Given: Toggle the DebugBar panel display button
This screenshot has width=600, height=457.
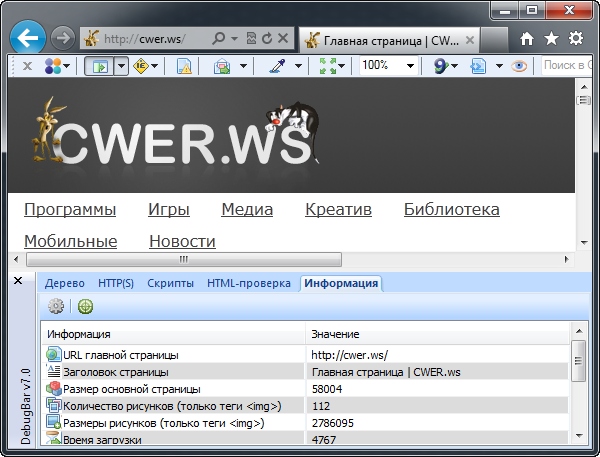Looking at the screenshot, I should coord(99,66).
